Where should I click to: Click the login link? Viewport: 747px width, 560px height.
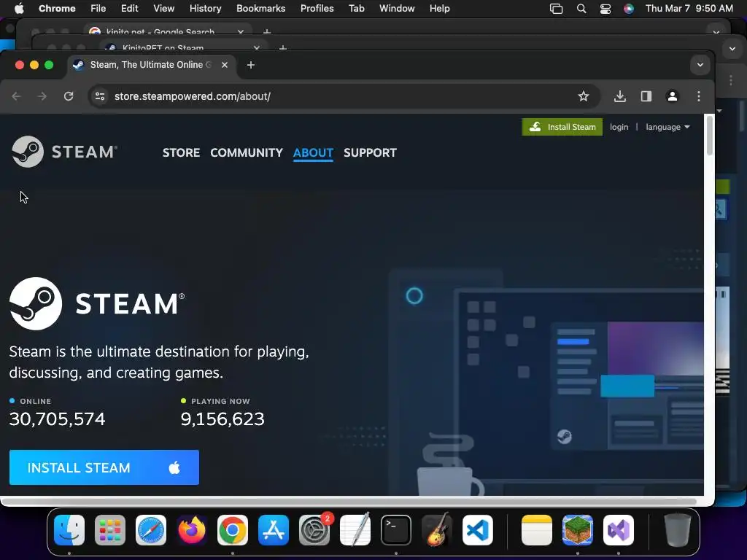[x=619, y=127]
